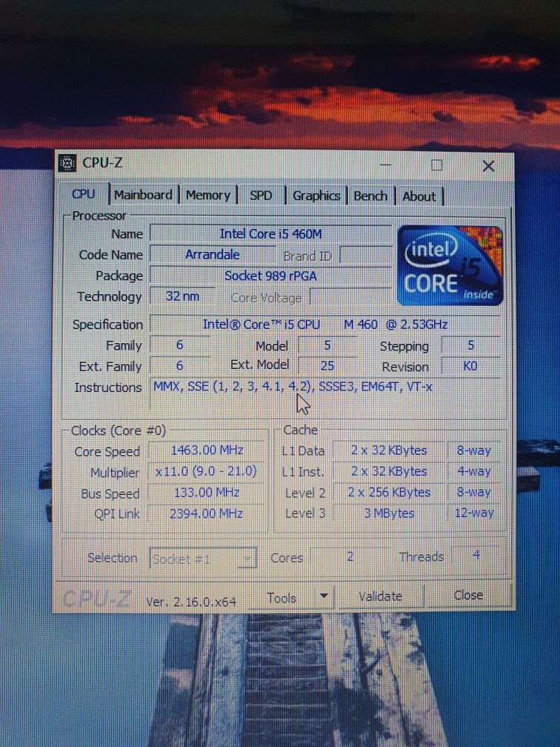Click the L1 Data size '2 x 32 KBytes'
Image resolution: width=560 pixels, height=747 pixels.
[x=389, y=451]
